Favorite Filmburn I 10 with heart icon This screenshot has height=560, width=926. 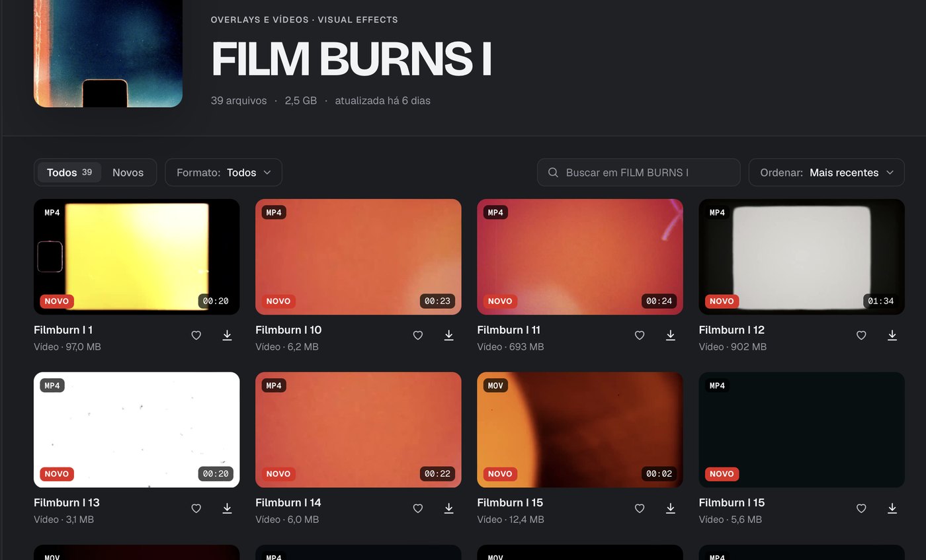click(x=417, y=335)
